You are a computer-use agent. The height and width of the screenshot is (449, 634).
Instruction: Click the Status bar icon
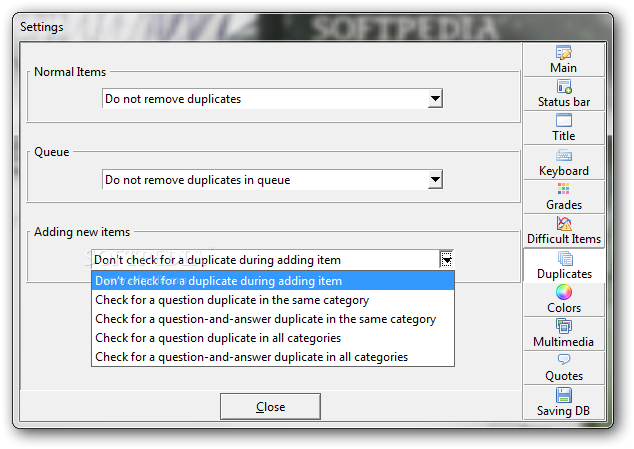click(x=564, y=86)
